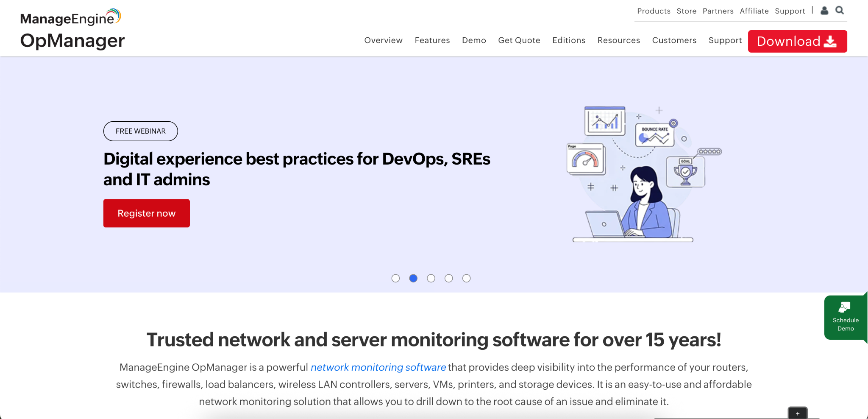
Task: Select the fifth carousel slide dot
Action: point(466,278)
